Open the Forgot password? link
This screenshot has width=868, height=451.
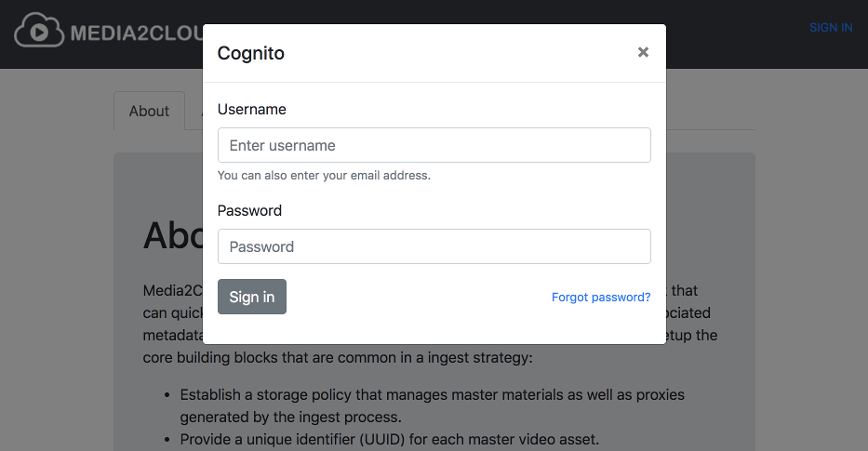click(601, 298)
